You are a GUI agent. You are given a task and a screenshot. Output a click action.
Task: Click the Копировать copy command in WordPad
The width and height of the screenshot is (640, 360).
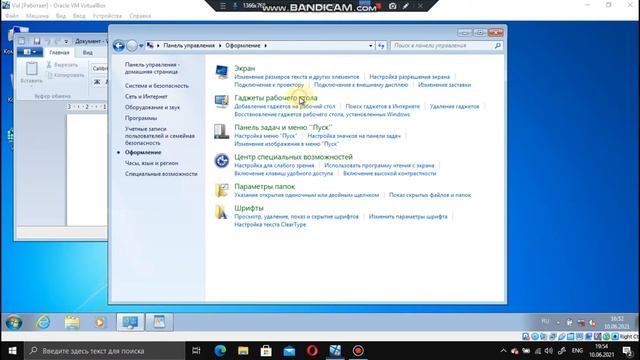tap(65, 75)
